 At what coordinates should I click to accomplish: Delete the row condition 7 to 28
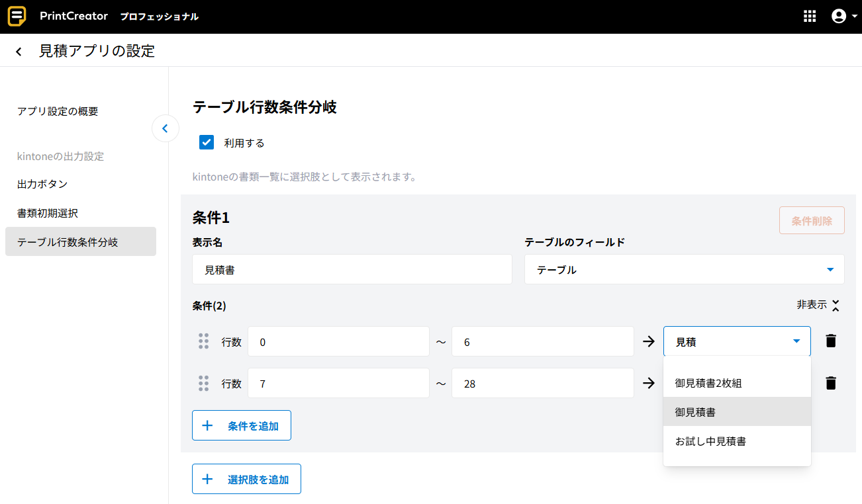pos(831,383)
